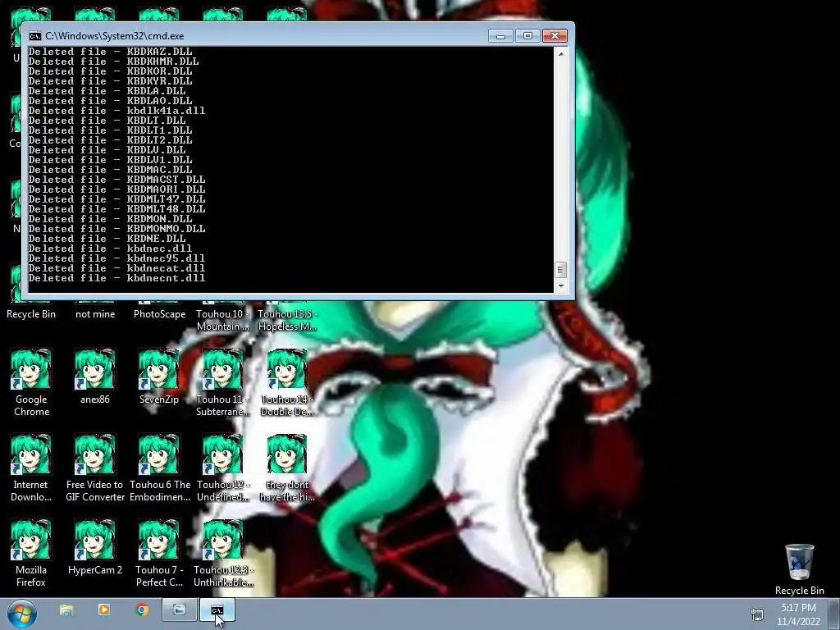Select 'they dont have the hi...' icon
The height and width of the screenshot is (630, 840).
coord(286,468)
